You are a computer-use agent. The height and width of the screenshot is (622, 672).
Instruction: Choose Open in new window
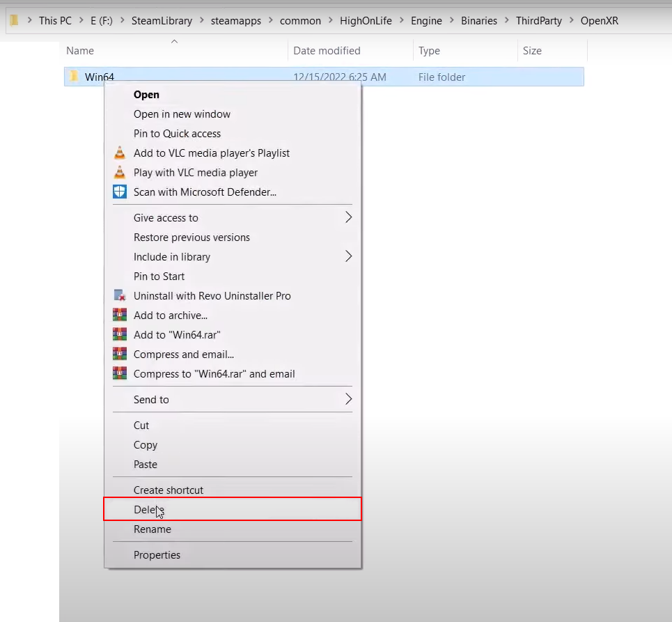pos(182,114)
